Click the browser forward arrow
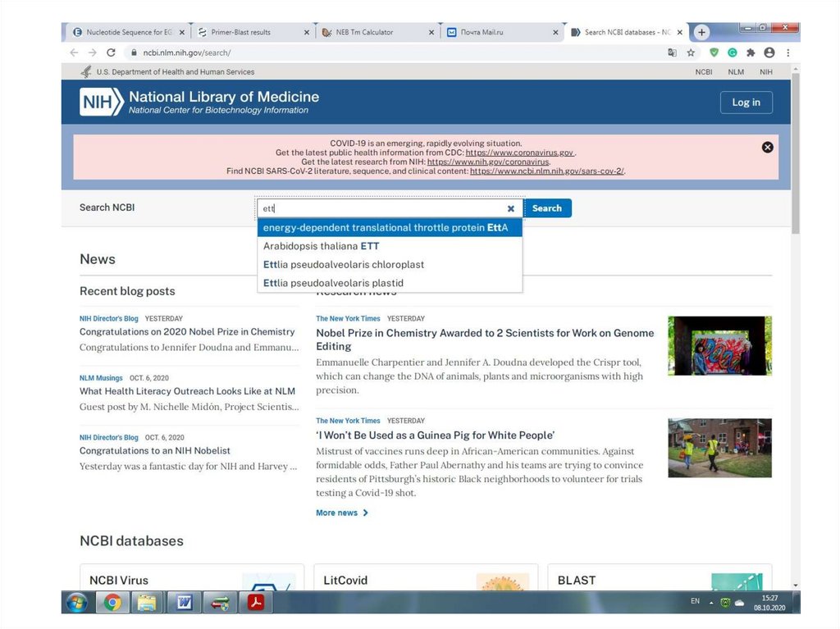 (x=92, y=52)
